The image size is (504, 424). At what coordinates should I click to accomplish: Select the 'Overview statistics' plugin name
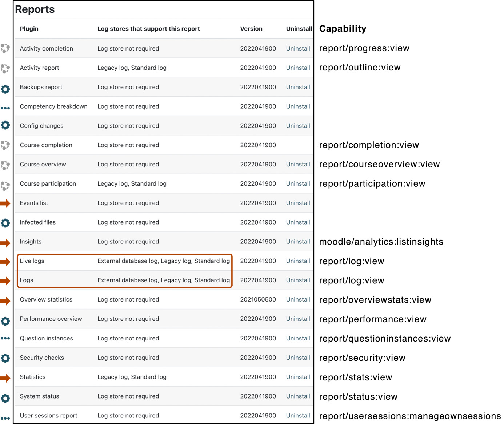pos(46,299)
